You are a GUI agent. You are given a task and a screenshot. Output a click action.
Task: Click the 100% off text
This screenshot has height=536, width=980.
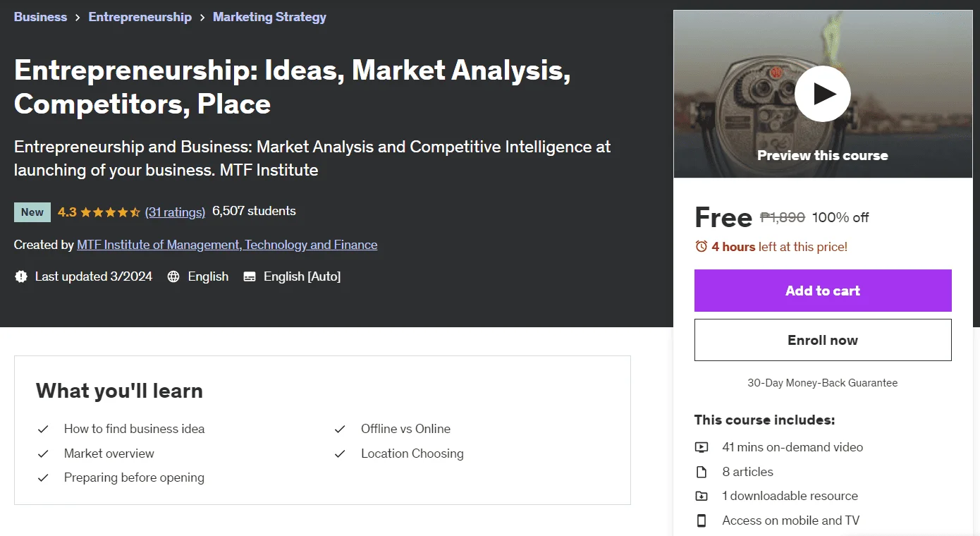point(840,217)
